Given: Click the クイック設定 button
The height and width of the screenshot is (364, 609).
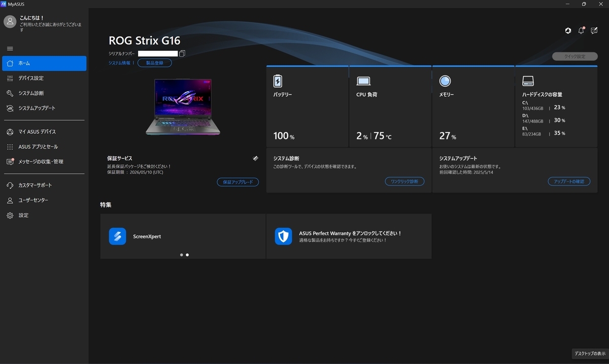Looking at the screenshot, I should (574, 56).
